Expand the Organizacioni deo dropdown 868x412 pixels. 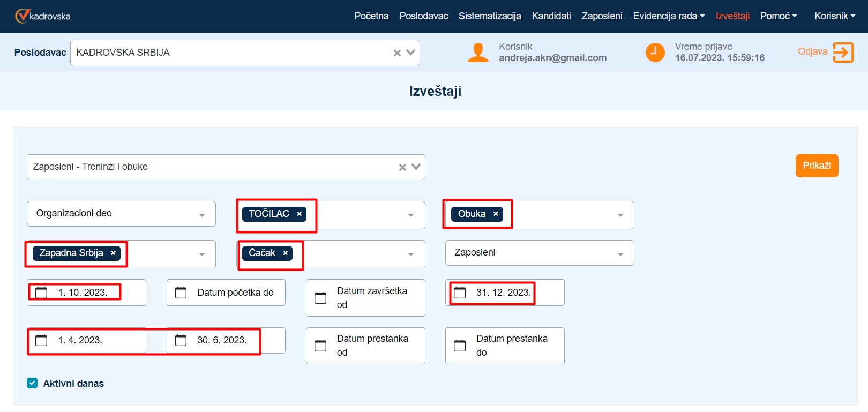(x=202, y=214)
